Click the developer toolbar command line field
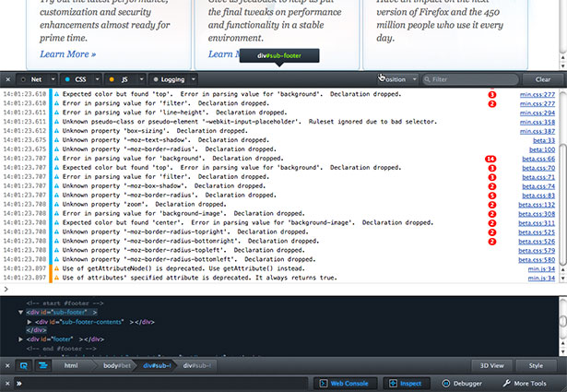The width and height of the screenshot is (567, 392). tap(161, 384)
